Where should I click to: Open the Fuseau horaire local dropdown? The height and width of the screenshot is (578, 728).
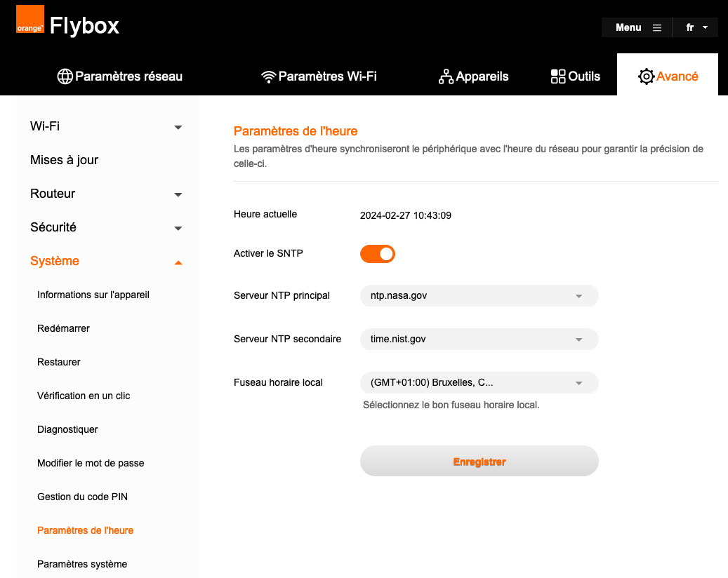(479, 383)
